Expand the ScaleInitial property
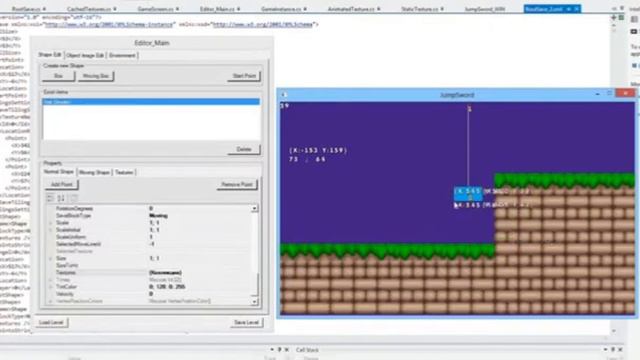640x360 pixels. point(51,230)
